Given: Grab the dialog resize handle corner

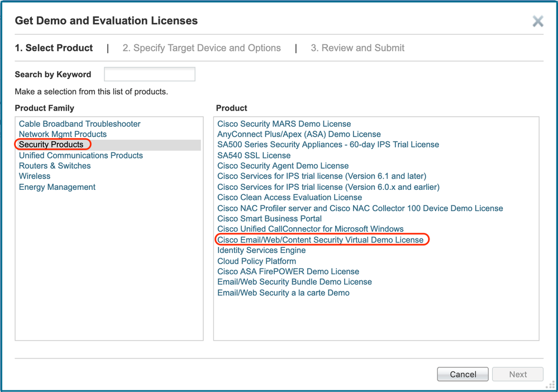Looking at the screenshot, I should (551, 385).
